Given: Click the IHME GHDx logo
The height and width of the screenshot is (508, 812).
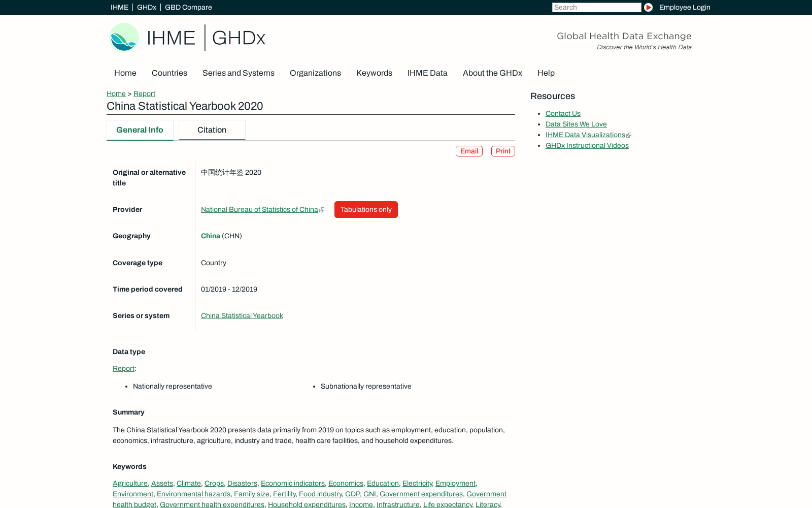Looking at the screenshot, I should [187, 38].
